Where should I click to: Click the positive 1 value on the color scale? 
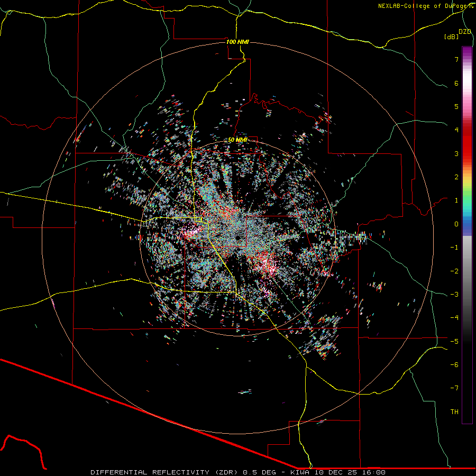[456, 200]
